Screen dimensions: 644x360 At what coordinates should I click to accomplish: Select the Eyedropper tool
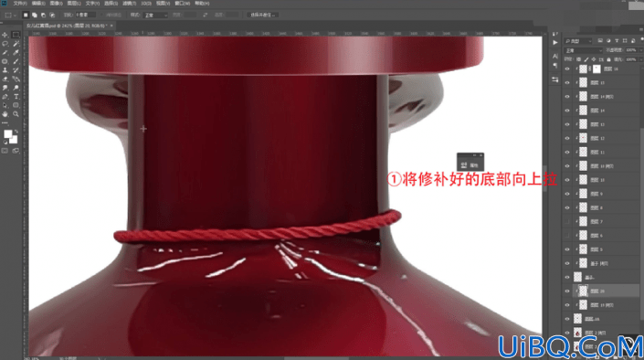16,53
